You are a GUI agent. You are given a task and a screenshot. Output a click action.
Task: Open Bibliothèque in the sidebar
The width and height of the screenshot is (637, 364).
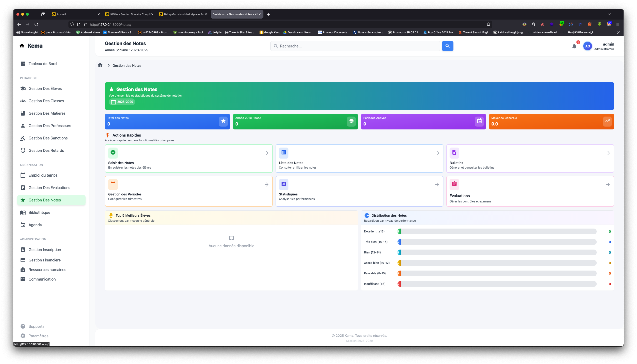pos(39,213)
